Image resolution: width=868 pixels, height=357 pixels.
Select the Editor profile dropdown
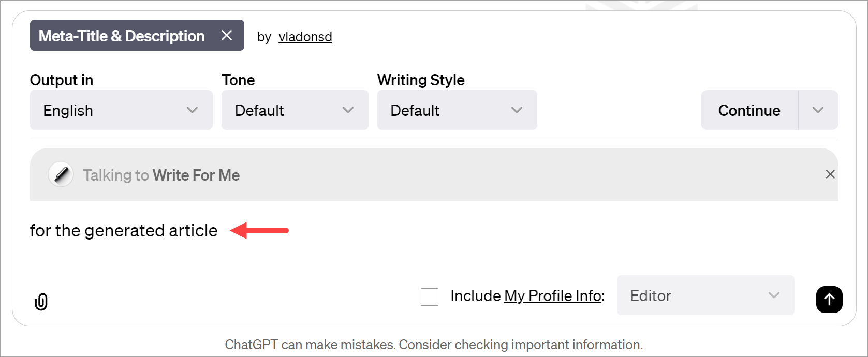(x=705, y=295)
